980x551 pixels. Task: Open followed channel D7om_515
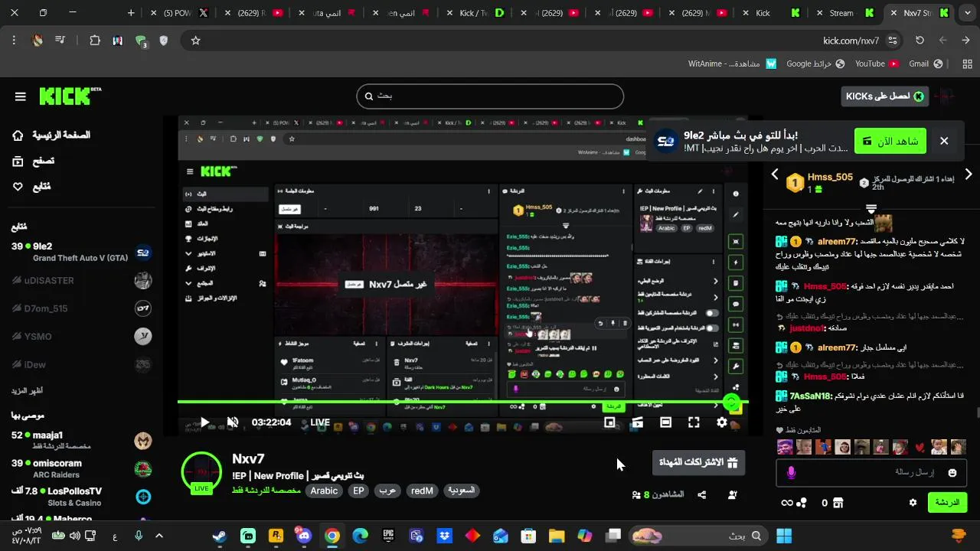[x=81, y=308]
